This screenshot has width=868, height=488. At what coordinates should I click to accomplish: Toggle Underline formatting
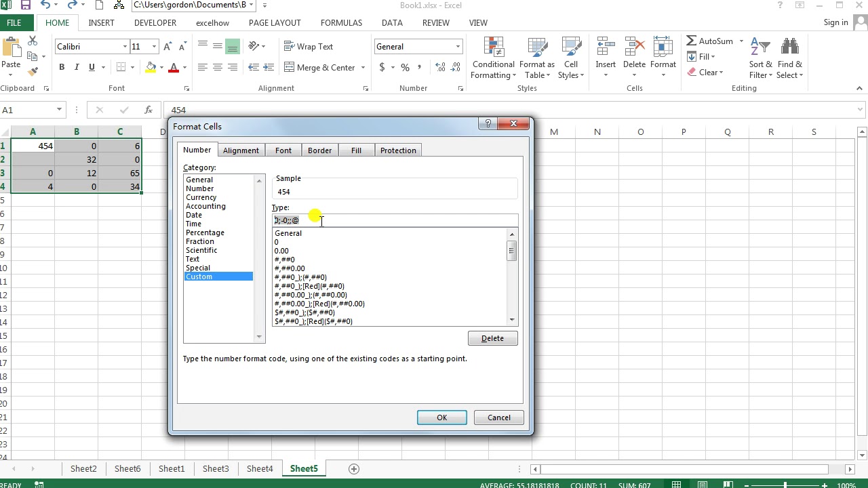coord(92,67)
